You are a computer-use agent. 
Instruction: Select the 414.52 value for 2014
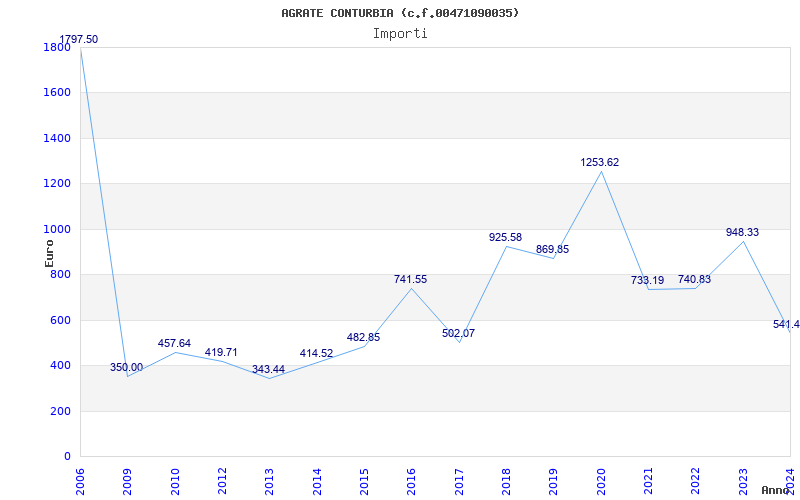tap(316, 354)
